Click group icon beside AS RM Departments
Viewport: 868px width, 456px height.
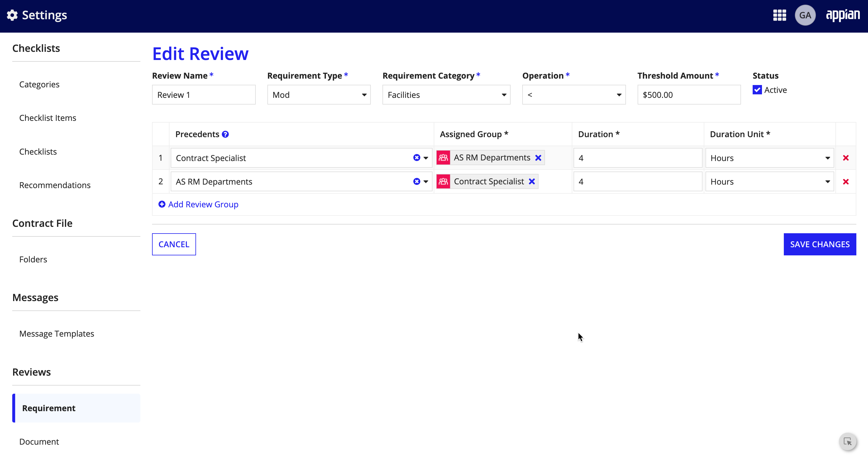pos(443,158)
